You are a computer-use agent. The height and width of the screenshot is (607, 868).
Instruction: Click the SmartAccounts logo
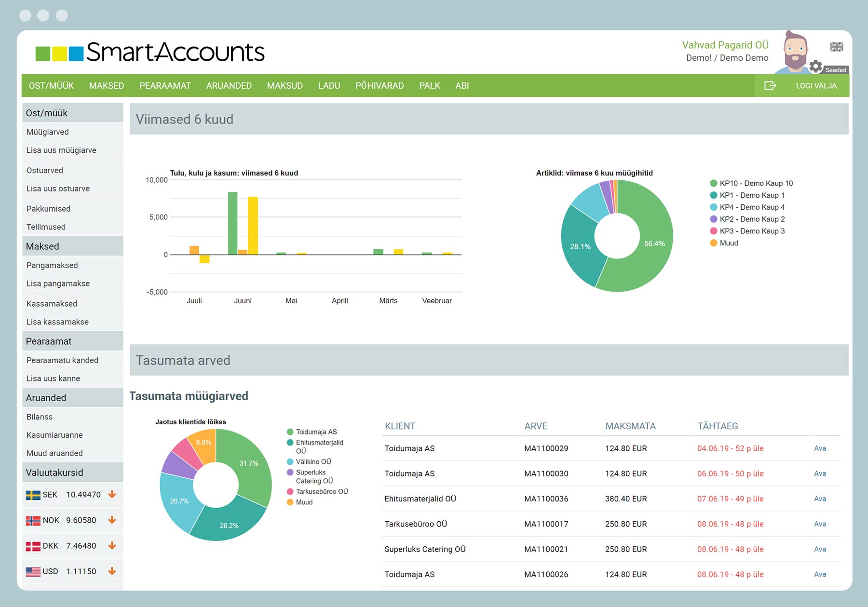point(150,52)
